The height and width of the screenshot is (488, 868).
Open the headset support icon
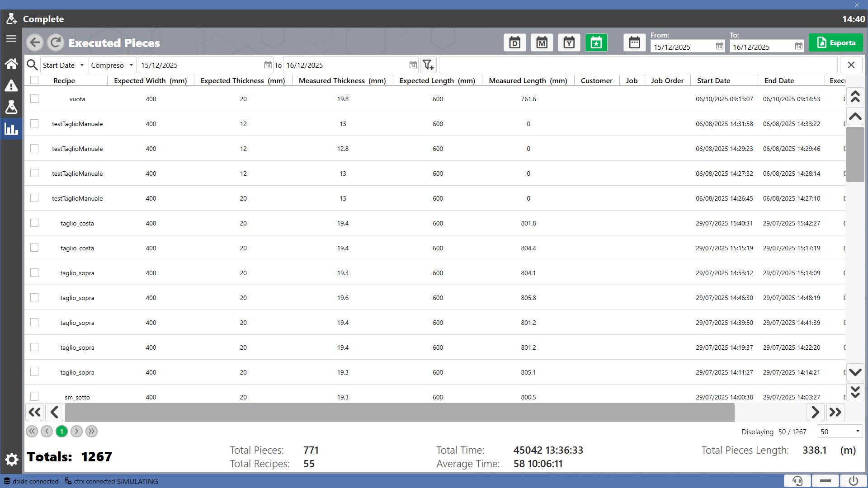tap(797, 481)
